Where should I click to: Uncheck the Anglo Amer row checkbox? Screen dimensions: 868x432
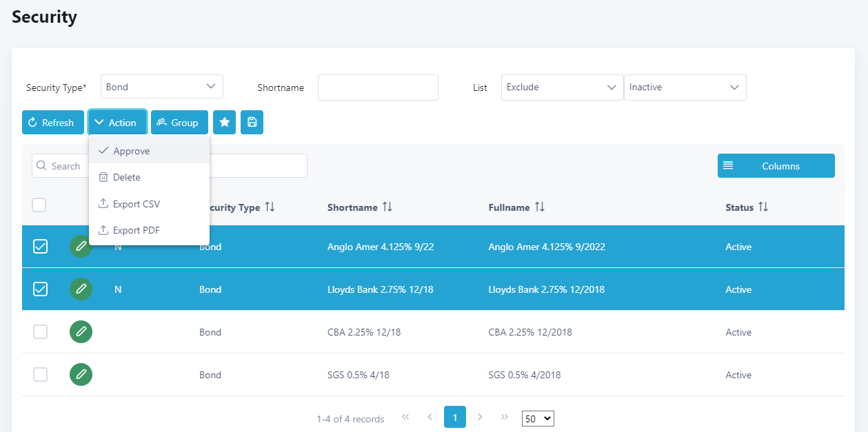pos(41,247)
